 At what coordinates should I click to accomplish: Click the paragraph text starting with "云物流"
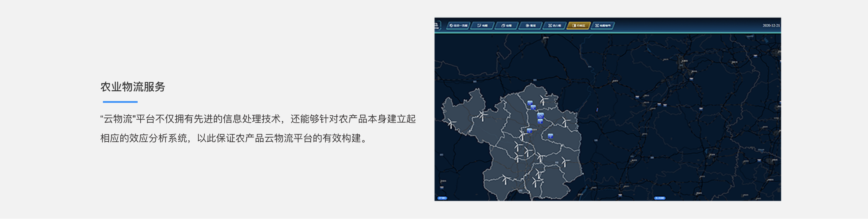click(x=258, y=129)
